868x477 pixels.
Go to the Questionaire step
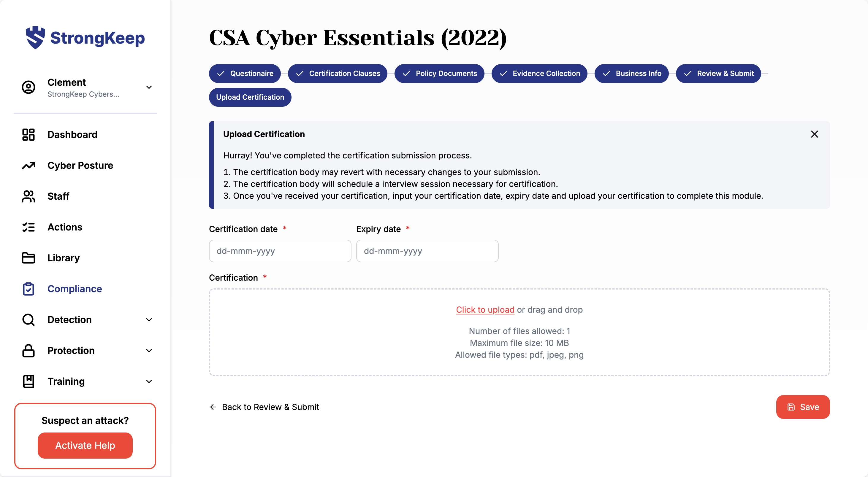coord(245,73)
